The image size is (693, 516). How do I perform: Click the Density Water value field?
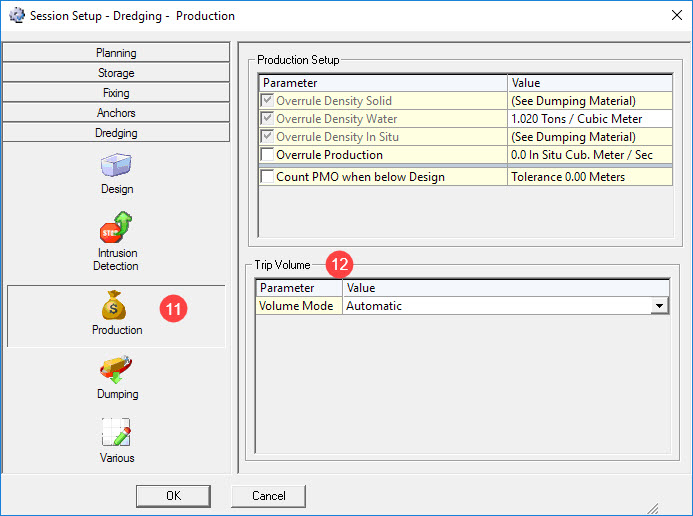click(587, 119)
